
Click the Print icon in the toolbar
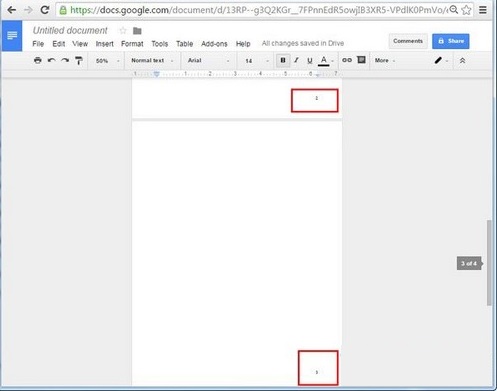(38, 60)
